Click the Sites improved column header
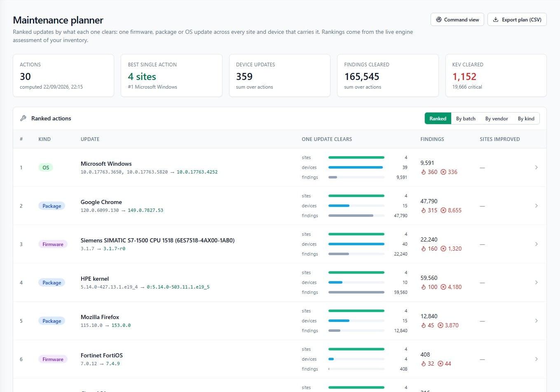 (499, 139)
